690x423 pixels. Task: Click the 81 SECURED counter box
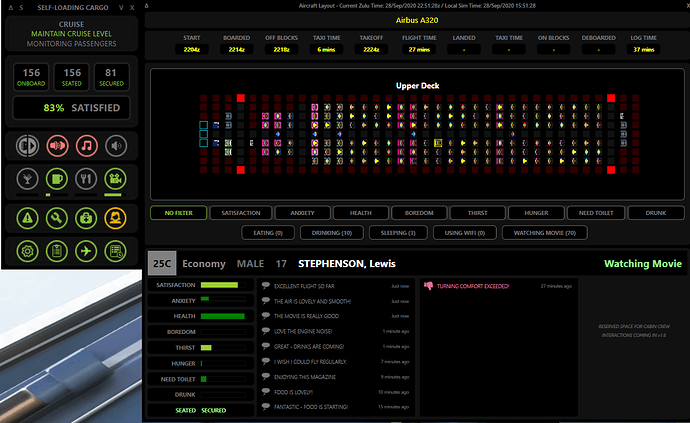point(111,77)
